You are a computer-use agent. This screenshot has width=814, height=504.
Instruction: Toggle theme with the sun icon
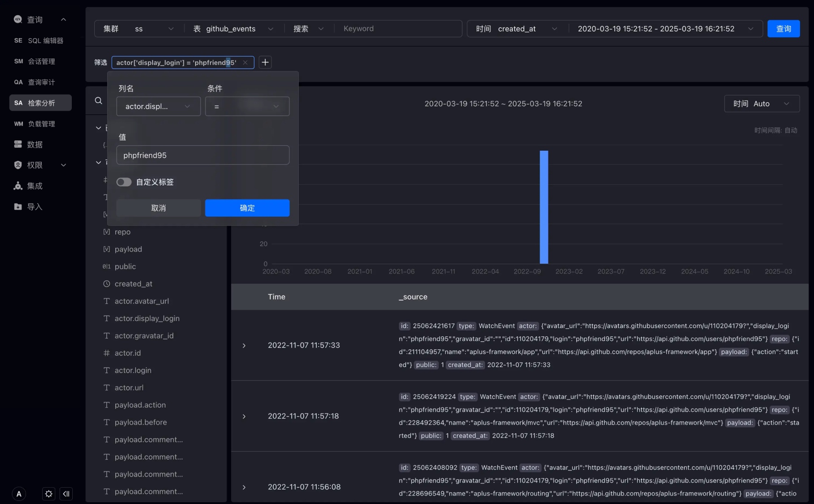coord(49,494)
